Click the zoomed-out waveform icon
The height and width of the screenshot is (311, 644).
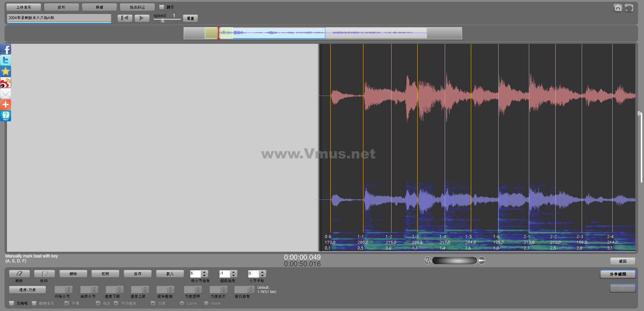[x=428, y=261]
